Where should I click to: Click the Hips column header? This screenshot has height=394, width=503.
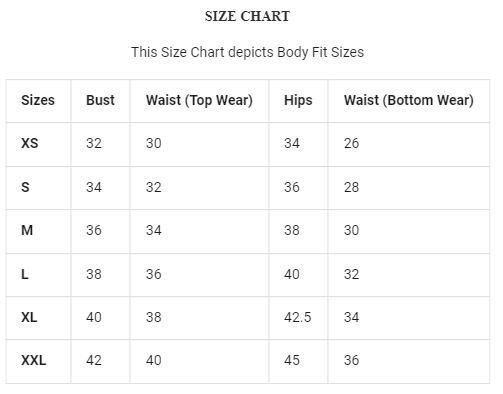[x=298, y=100]
